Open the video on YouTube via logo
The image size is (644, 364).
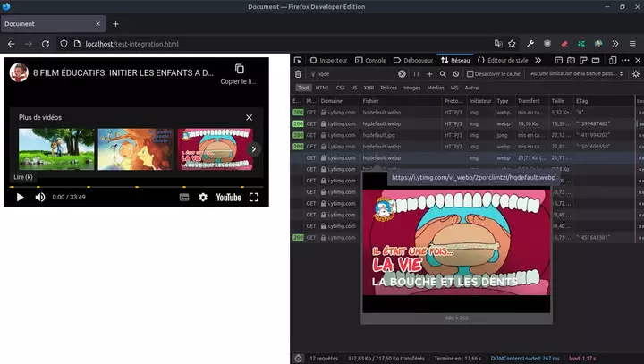click(228, 197)
